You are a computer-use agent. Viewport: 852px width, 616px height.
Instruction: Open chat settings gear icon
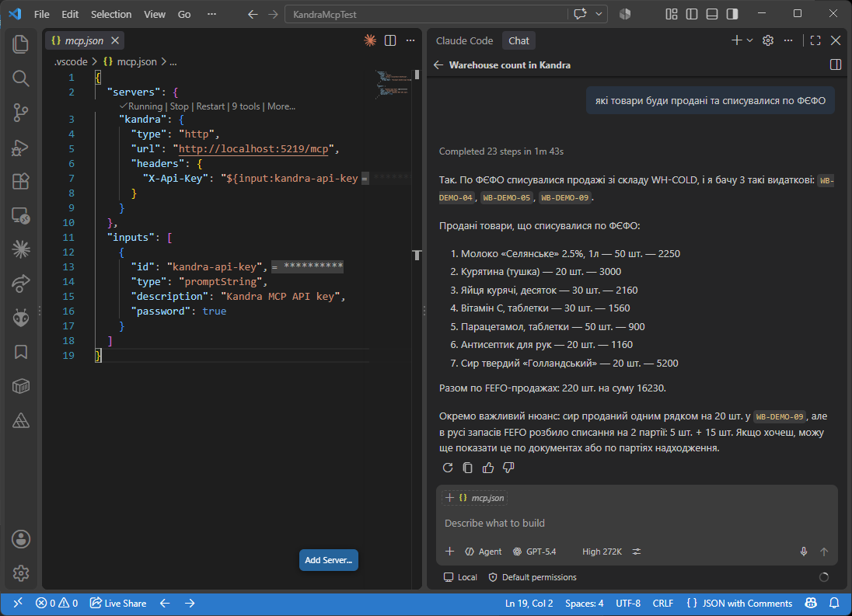[x=768, y=40]
